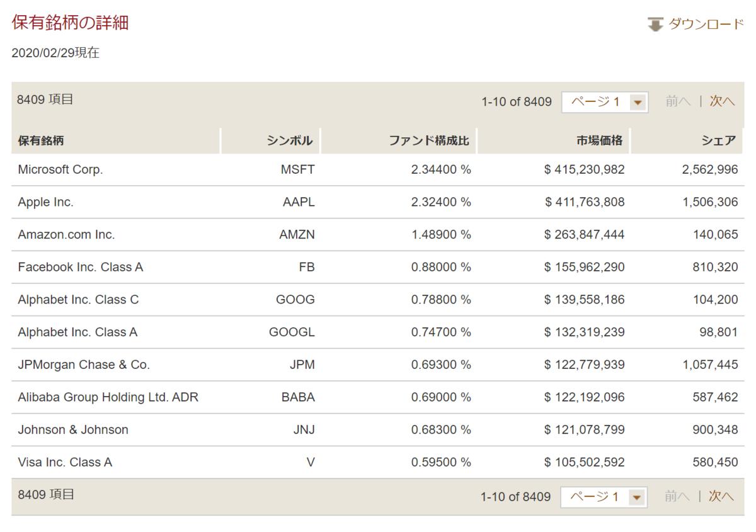Click top 8409 項目 count label

[x=45, y=99]
